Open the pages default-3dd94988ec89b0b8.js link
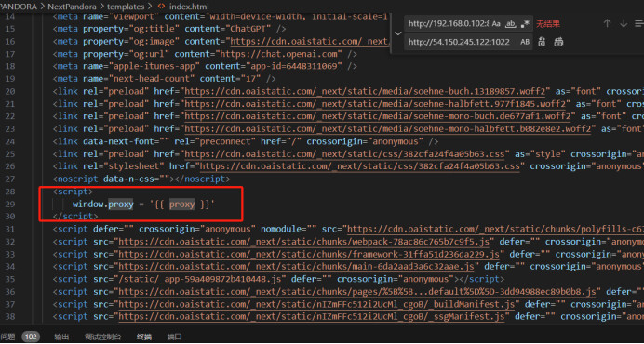Image resolution: width=644 pixels, height=344 pixels. click(357, 292)
